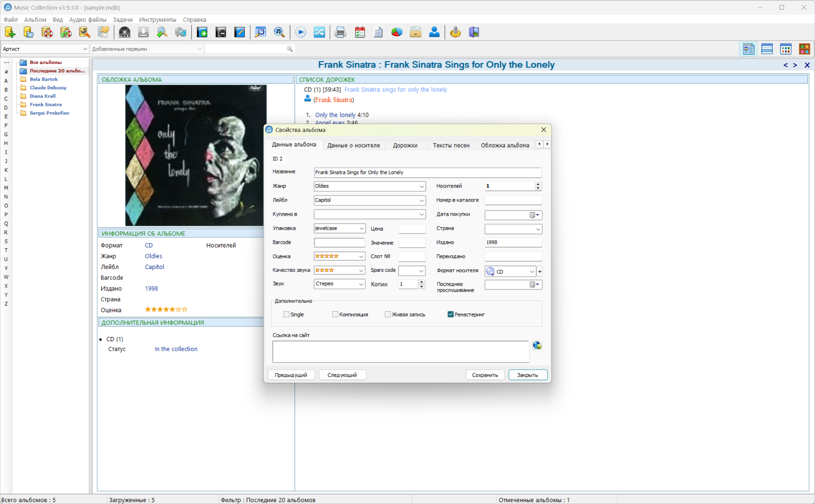Viewport: 815px width, 504px height.
Task: Open the Оценка star rating selector
Action: tap(361, 256)
